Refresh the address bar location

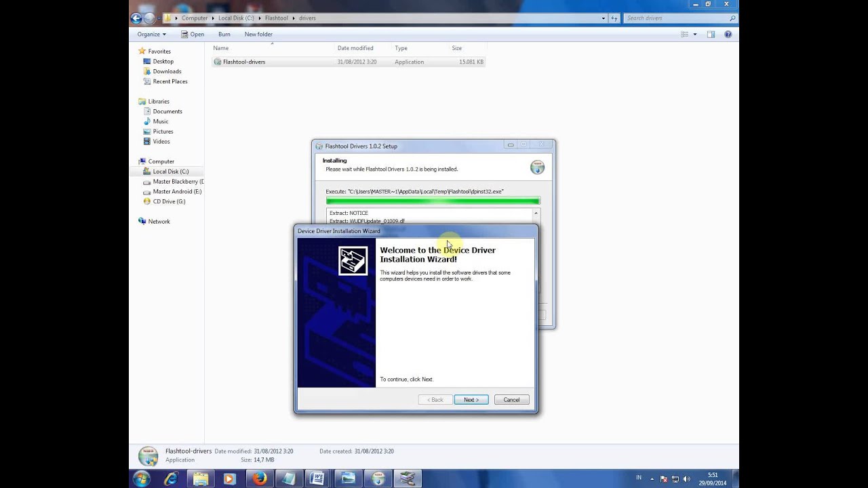click(614, 18)
